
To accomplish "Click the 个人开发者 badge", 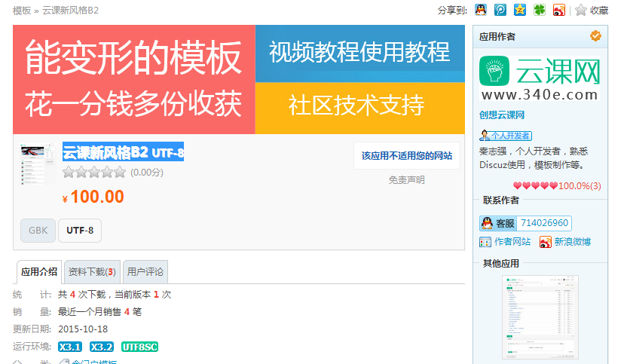I will coord(506,136).
